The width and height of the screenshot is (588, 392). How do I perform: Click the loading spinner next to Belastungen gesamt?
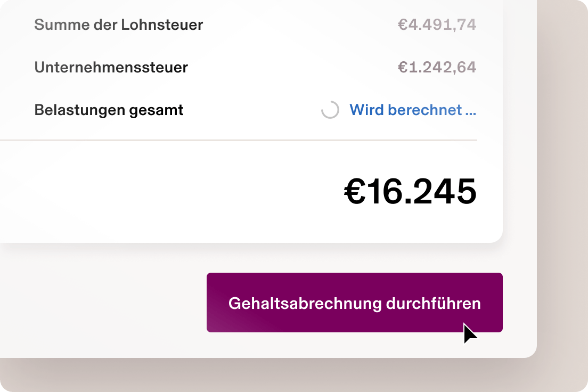click(330, 110)
